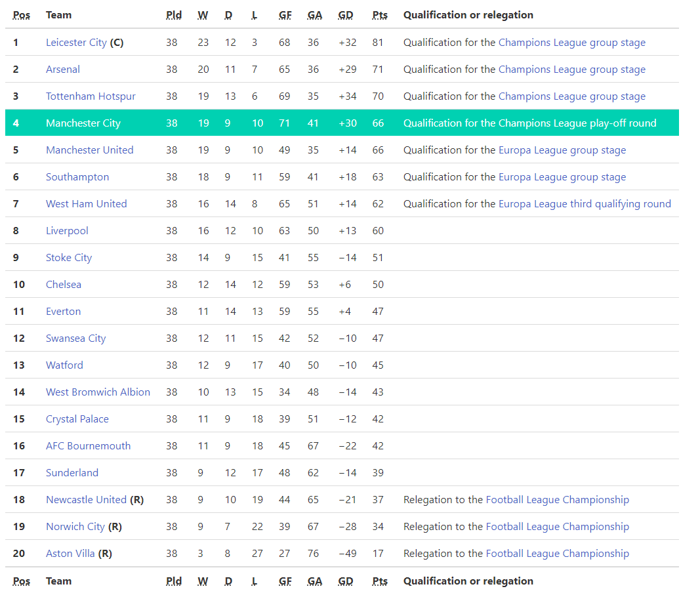Click the Pos abbreviation in the bottom footer
This screenshot has width=700, height=595.
tap(22, 581)
